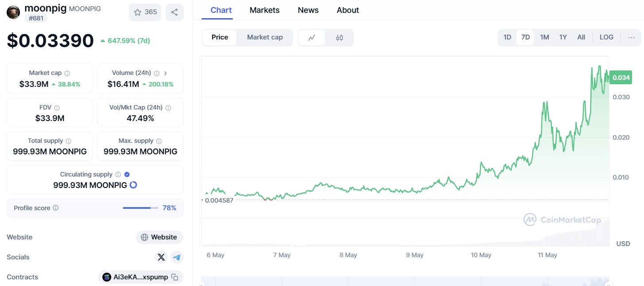Open the Telegram social link

[177, 257]
